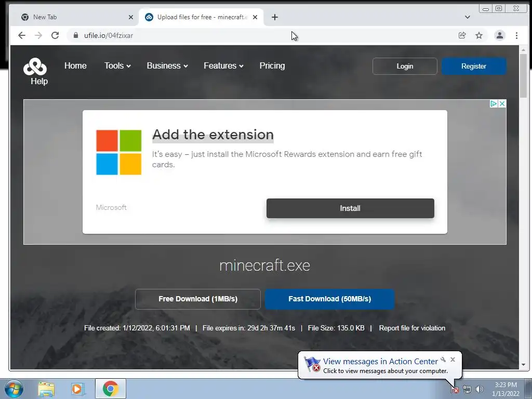Open the Pricing page

272,66
